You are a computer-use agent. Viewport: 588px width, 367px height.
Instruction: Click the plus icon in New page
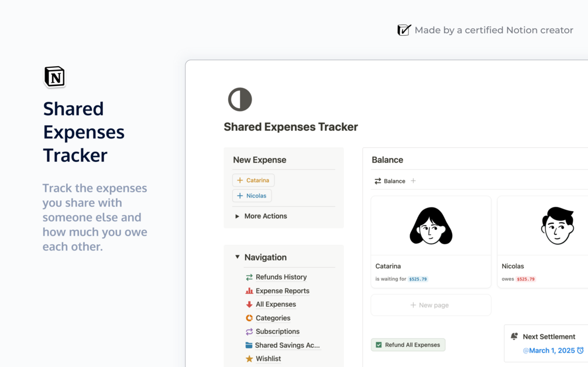pyautogui.click(x=413, y=305)
